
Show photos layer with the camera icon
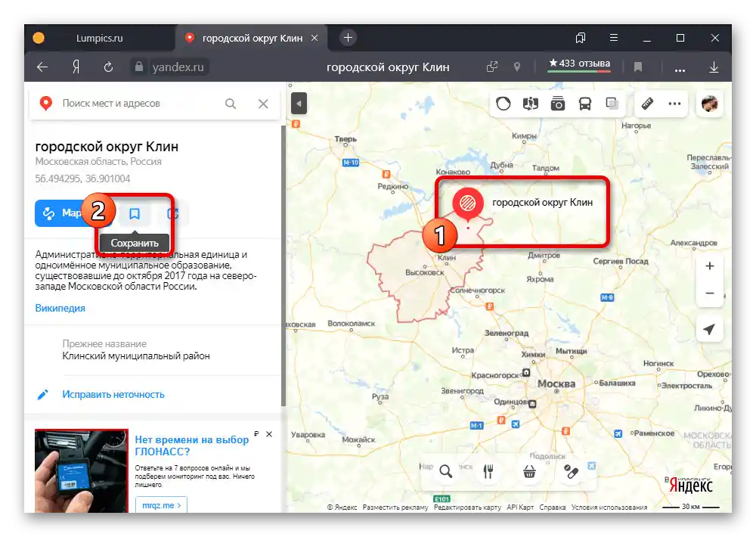pos(558,104)
